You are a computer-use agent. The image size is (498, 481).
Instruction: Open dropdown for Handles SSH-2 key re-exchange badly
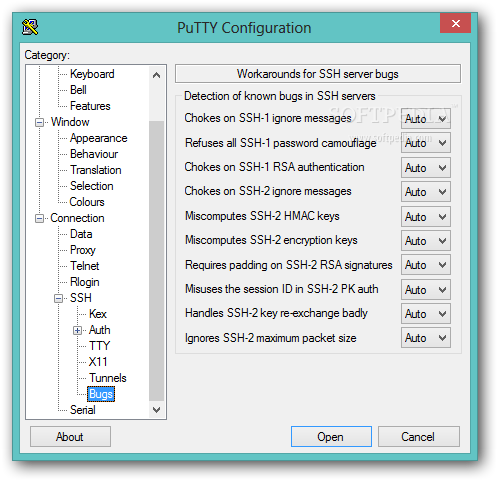[x=426, y=314]
